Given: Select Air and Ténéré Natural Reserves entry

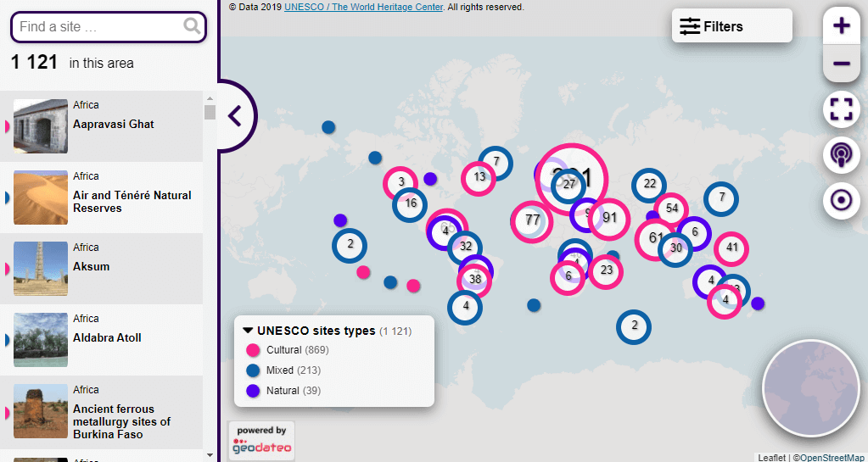Looking at the screenshot, I should tap(101, 198).
